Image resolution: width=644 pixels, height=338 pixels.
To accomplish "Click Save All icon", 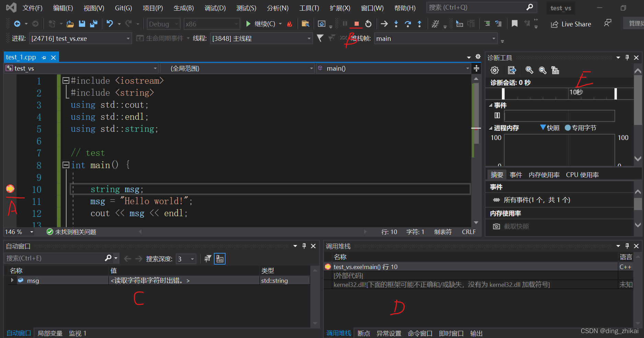I will tap(93, 24).
